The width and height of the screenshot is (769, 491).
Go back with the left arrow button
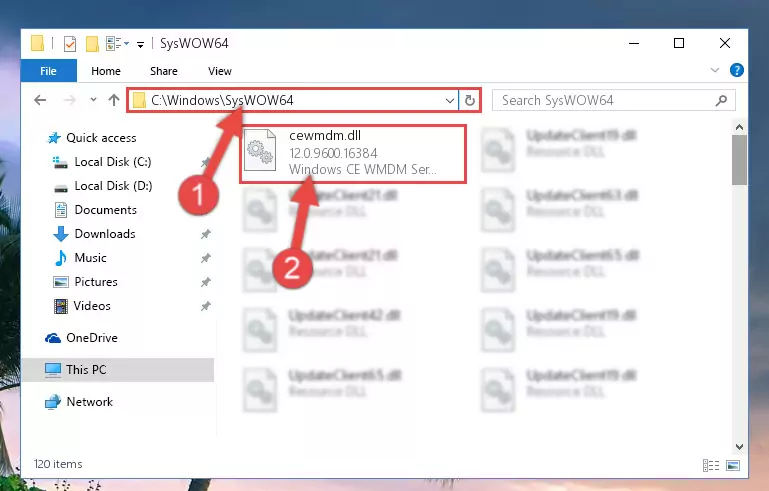(x=40, y=100)
